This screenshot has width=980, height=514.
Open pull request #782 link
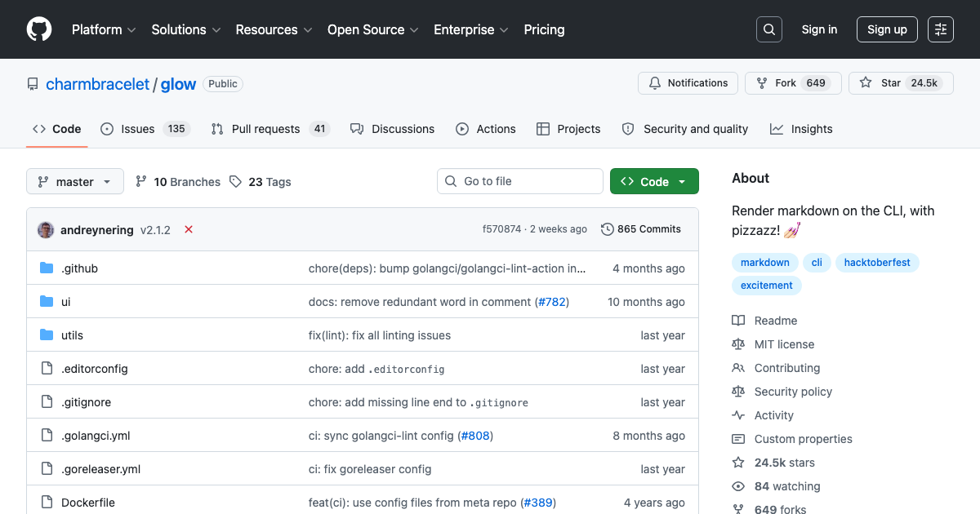[x=551, y=302]
